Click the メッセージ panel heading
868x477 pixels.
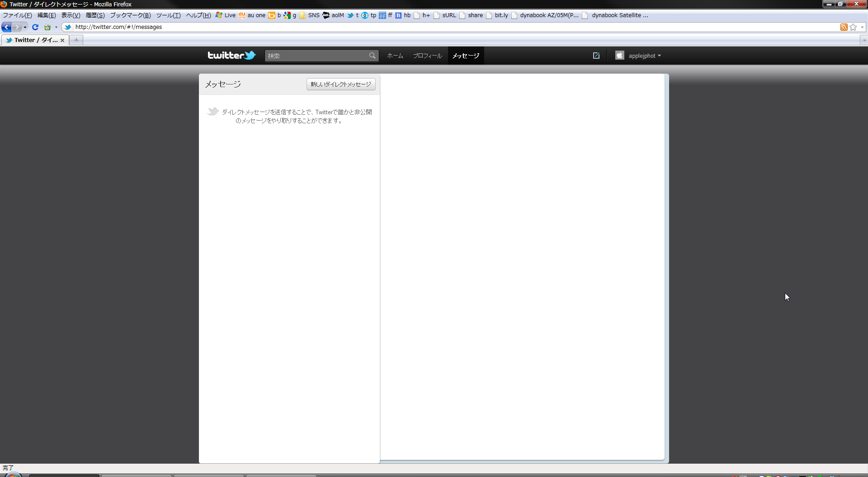pos(223,84)
